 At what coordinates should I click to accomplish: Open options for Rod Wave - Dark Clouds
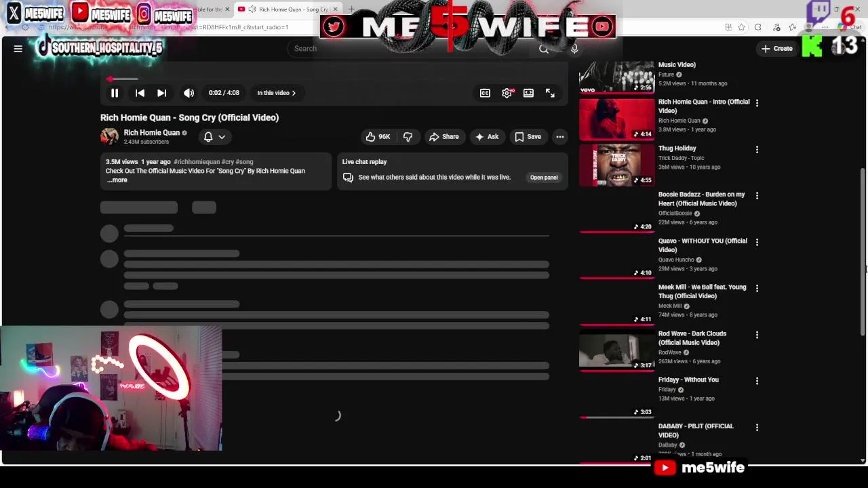[757, 335]
